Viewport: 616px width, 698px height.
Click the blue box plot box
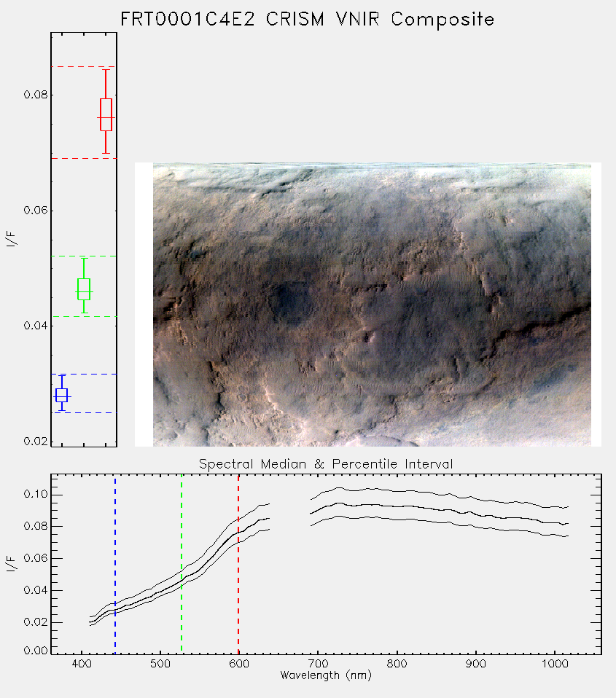click(x=62, y=396)
